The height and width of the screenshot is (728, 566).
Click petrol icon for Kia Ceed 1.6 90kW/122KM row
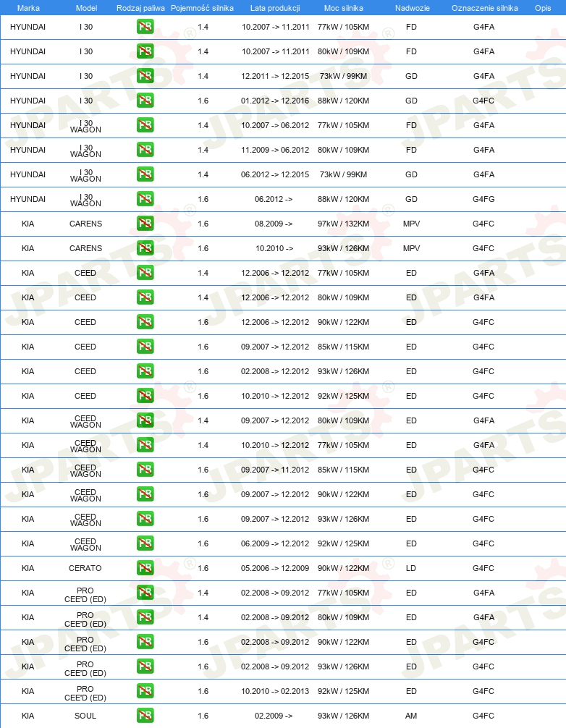(x=145, y=322)
